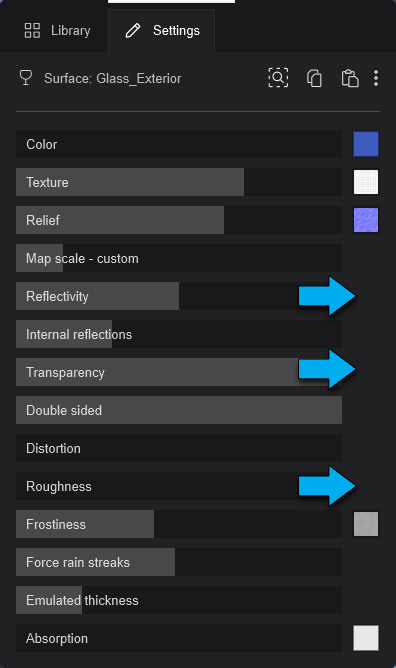Select the material picker magnifier icon
The height and width of the screenshot is (668, 396).
(x=278, y=78)
